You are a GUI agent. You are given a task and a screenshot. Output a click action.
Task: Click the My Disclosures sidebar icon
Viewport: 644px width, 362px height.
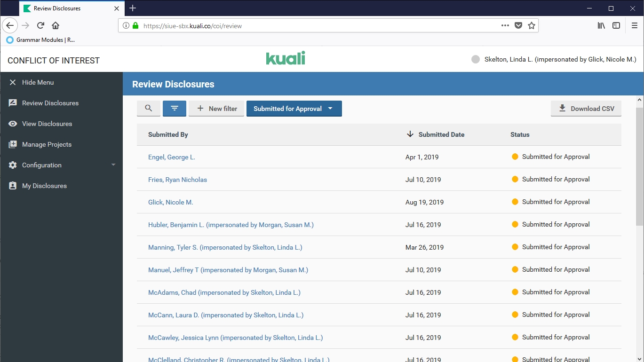(x=13, y=186)
